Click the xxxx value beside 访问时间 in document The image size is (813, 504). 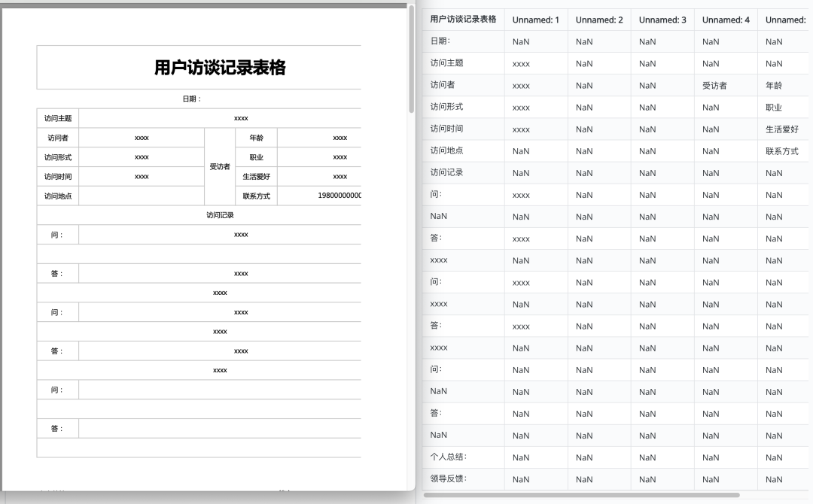(x=142, y=177)
